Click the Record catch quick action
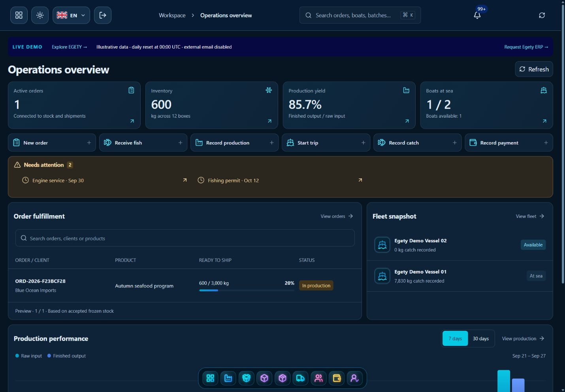 pos(418,143)
